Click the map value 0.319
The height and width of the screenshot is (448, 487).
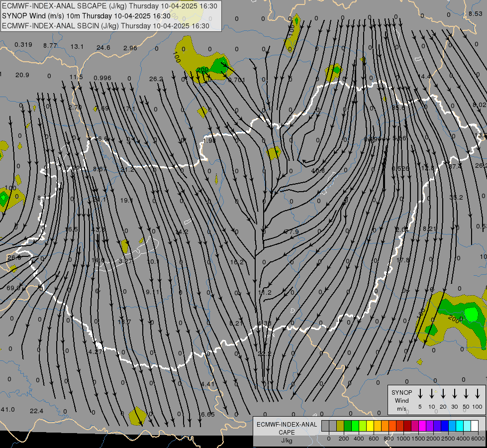click(x=23, y=44)
